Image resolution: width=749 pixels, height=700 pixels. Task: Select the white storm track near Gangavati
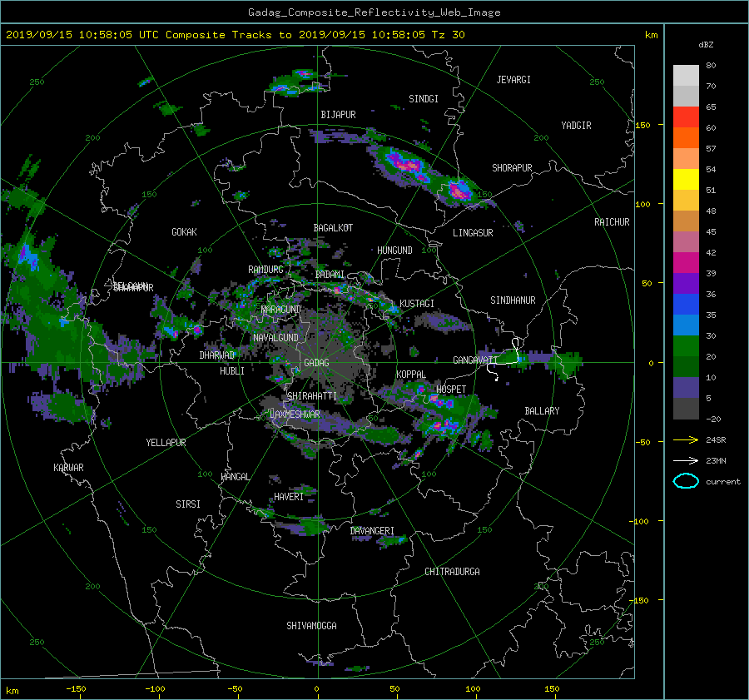coord(503,359)
